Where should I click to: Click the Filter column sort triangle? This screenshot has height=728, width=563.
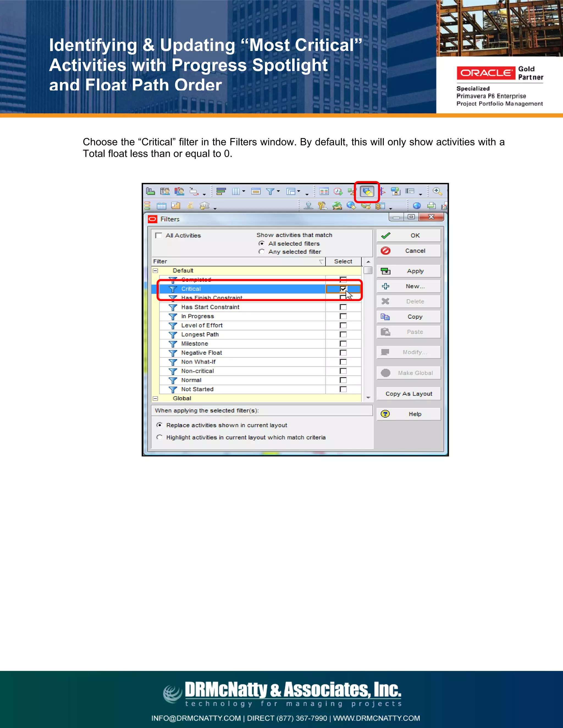pyautogui.click(x=321, y=262)
